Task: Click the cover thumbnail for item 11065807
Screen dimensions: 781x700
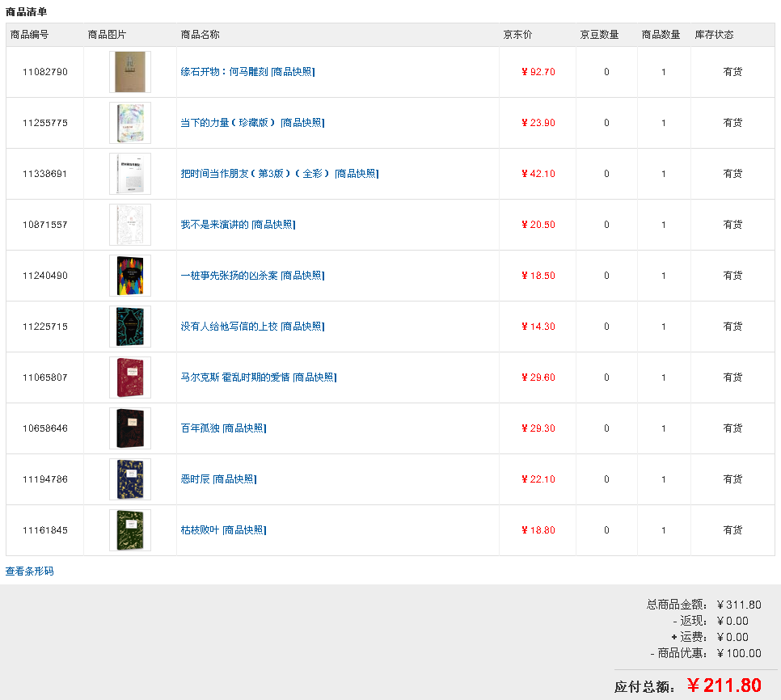Action: click(130, 377)
